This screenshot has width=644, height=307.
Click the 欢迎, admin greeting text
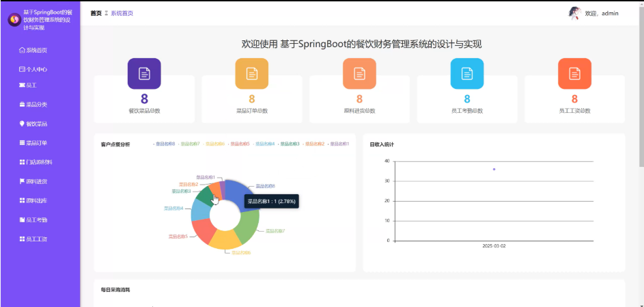coord(601,13)
